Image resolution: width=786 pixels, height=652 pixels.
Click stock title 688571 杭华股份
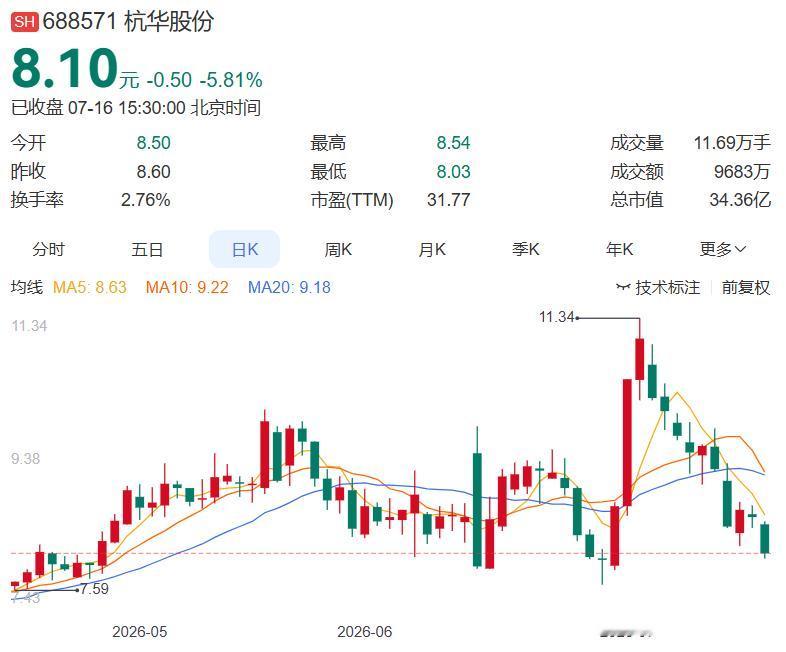128,22
